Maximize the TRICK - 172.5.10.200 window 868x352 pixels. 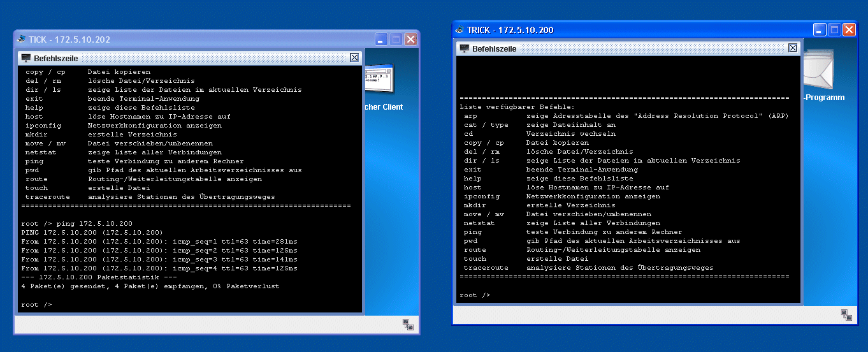tap(834, 30)
